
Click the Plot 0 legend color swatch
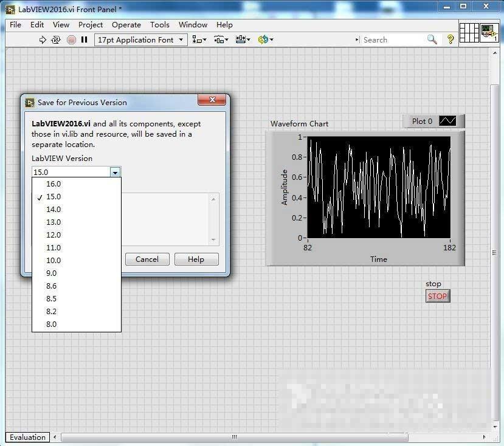(x=447, y=122)
